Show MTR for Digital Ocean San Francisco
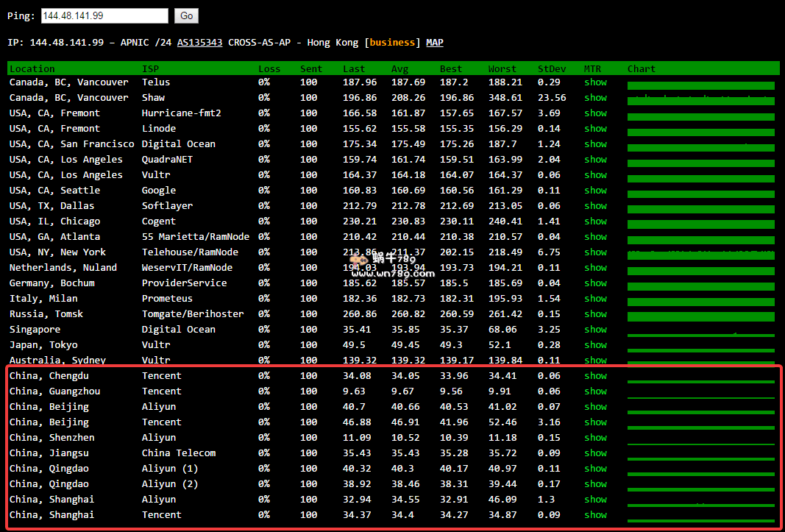Screen dimensions: 785x532 [595, 144]
